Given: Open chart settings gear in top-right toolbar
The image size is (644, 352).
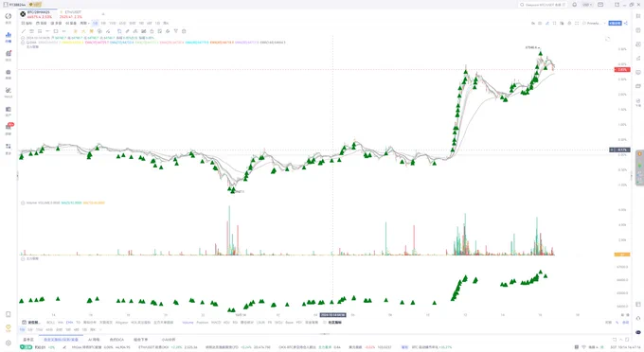Looking at the screenshot, I should [x=569, y=24].
